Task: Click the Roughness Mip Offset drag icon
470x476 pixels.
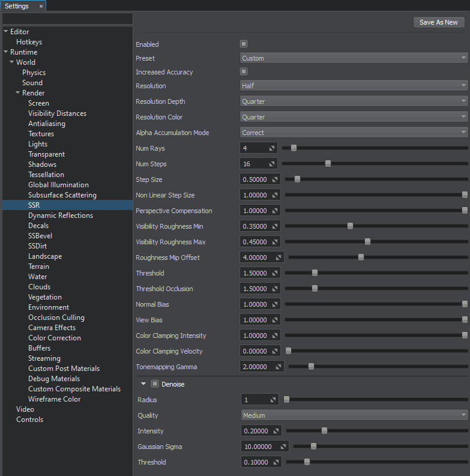Action: [x=279, y=258]
